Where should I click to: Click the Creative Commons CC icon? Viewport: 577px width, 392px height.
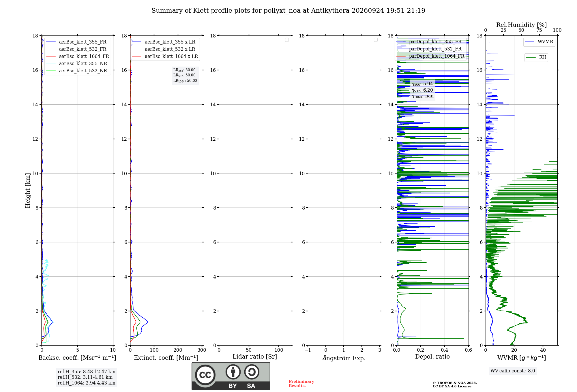(205, 375)
